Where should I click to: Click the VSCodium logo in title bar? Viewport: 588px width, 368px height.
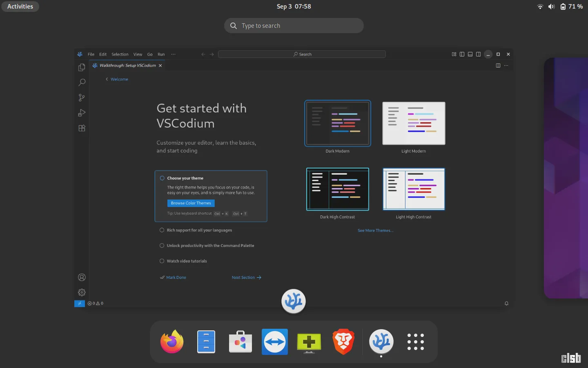[x=80, y=54]
